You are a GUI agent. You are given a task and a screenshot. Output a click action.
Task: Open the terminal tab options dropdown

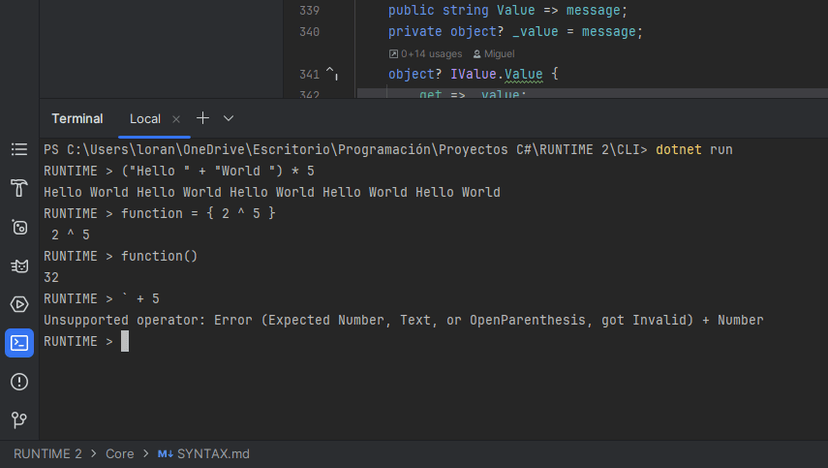pos(229,118)
